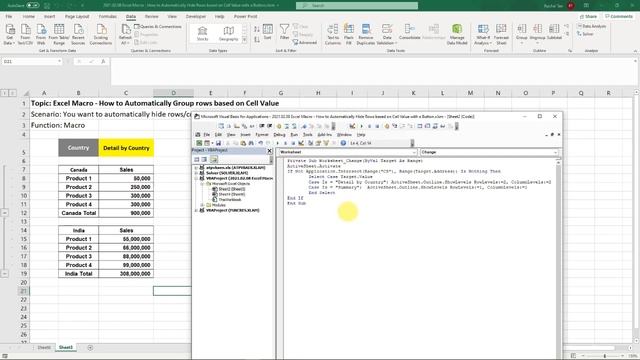Click the Toggle Folders icon in Project pane
Viewport: 640px width, 360px height.
tap(213, 159)
